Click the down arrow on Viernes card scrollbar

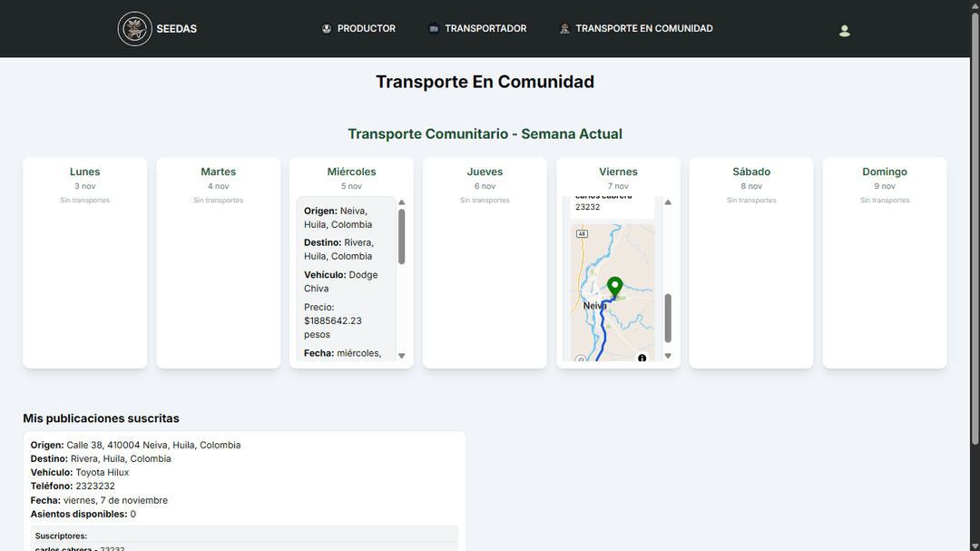click(668, 354)
